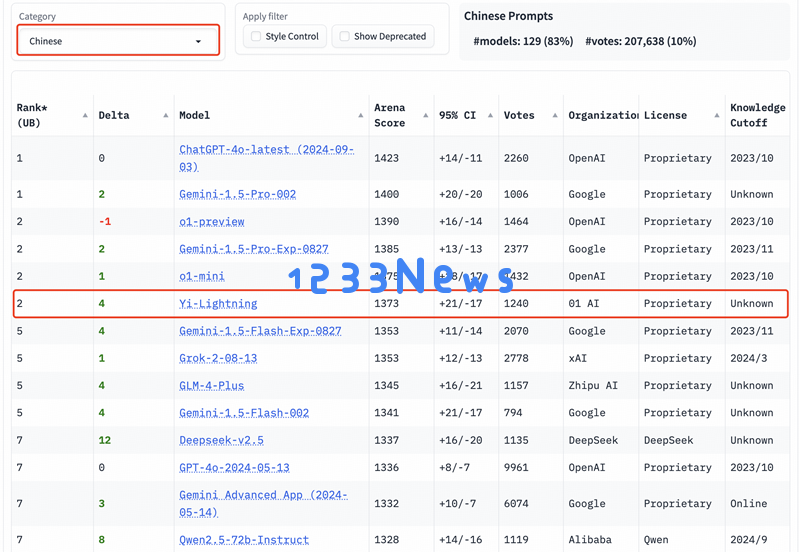Open the Gemini Advanced App (2024-05-14) link
This screenshot has width=800, height=552.
coord(263,503)
